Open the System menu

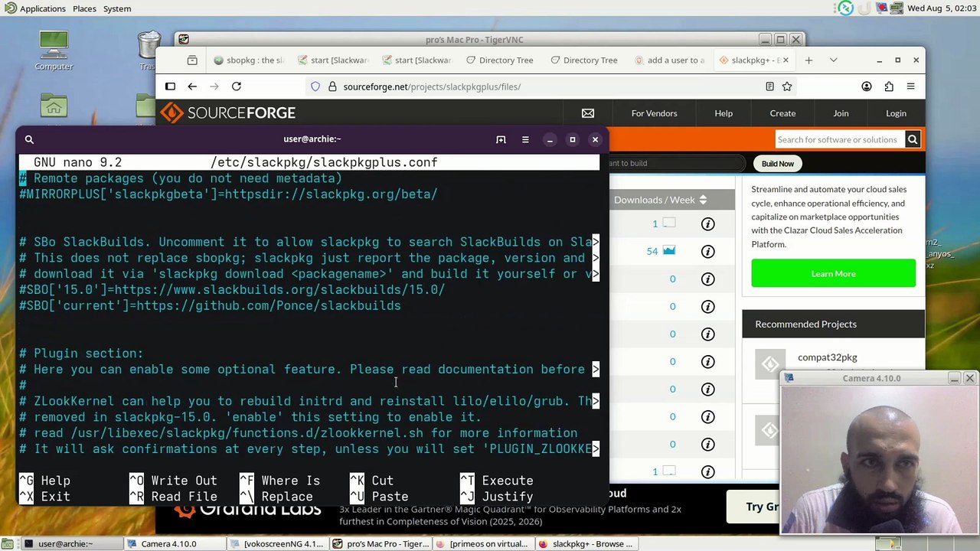tap(117, 8)
